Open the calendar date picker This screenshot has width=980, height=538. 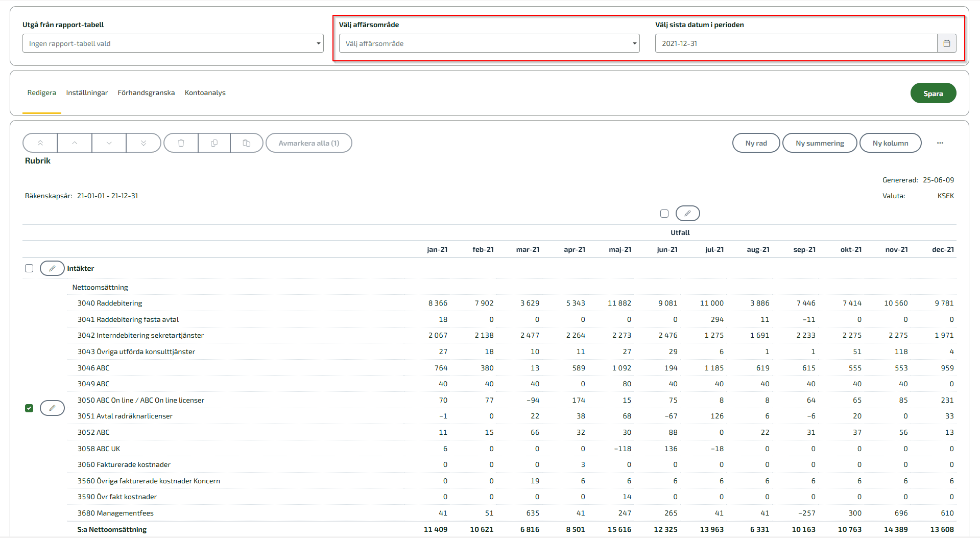(946, 43)
